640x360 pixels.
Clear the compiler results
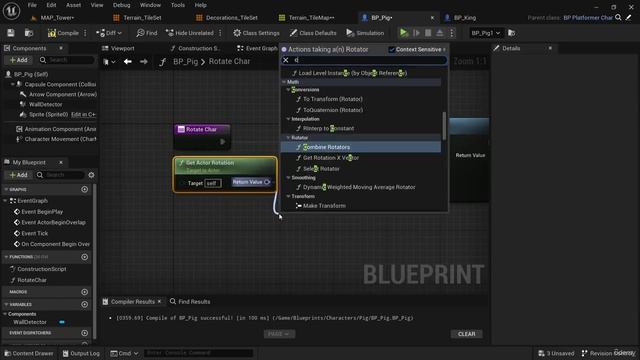coord(467,334)
